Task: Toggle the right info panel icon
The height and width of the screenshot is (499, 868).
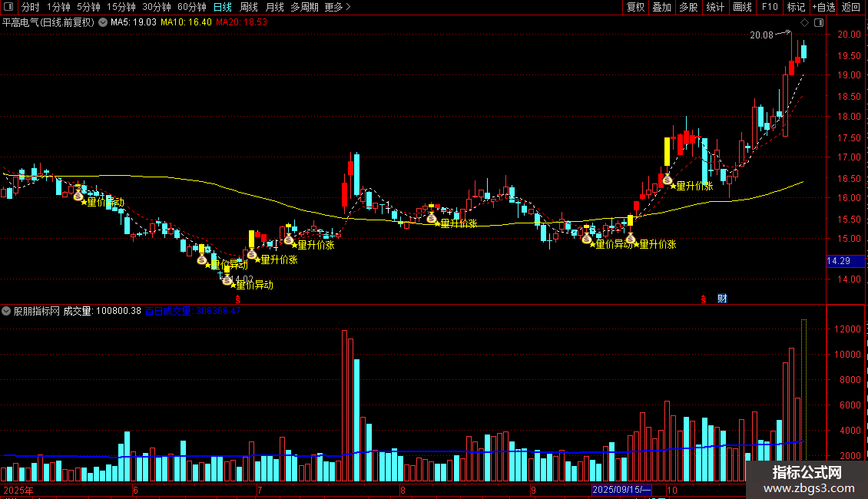Action: (x=819, y=23)
